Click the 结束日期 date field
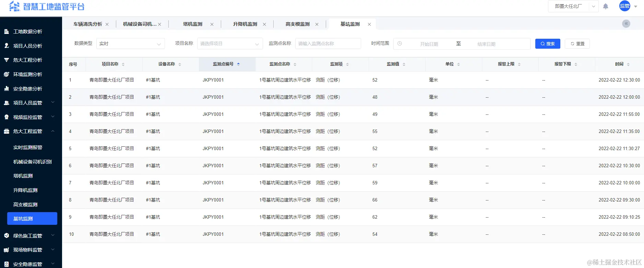The width and height of the screenshot is (644, 268). click(486, 44)
